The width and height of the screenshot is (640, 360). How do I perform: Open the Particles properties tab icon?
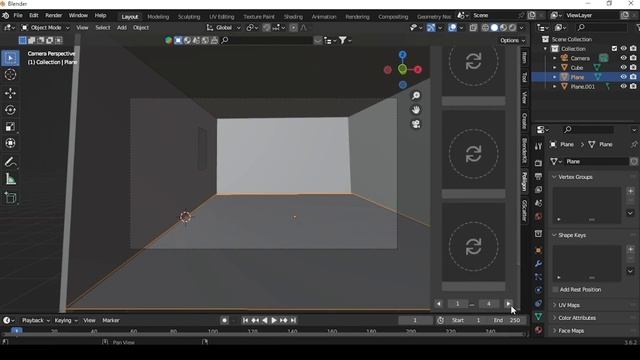(x=538, y=277)
